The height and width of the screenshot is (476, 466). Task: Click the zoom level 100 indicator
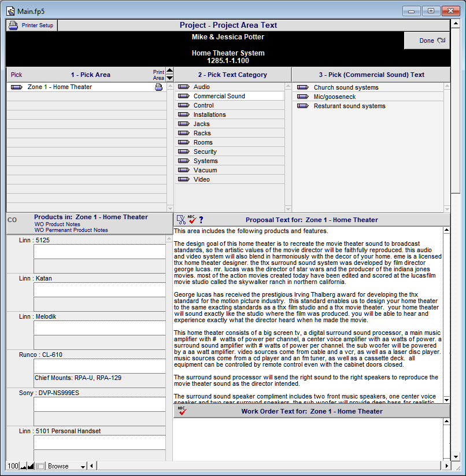pos(13,466)
